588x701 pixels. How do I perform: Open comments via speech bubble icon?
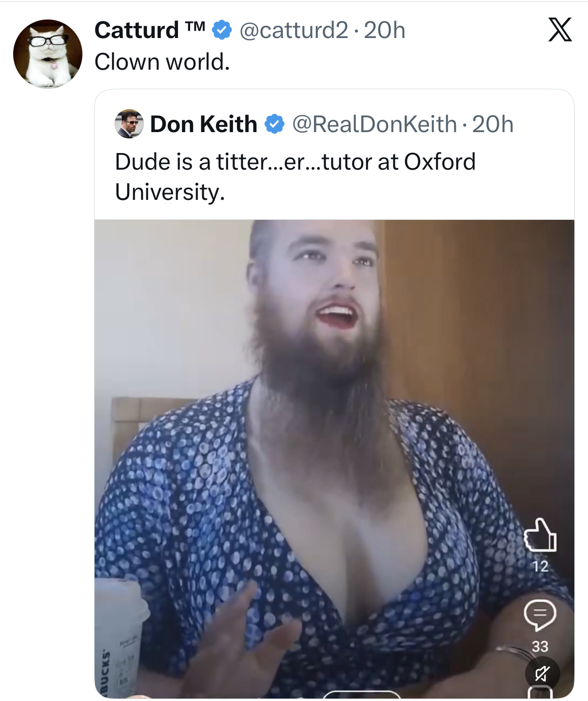click(540, 615)
